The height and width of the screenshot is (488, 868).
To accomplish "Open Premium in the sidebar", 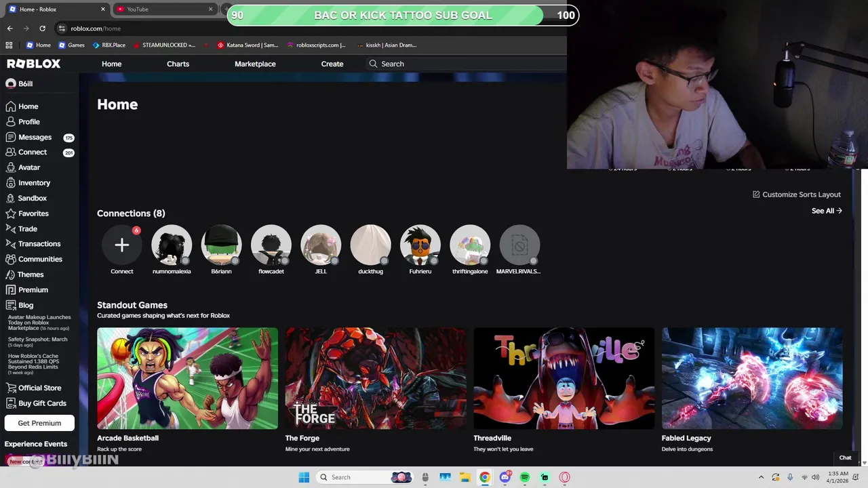I will (x=26, y=290).
